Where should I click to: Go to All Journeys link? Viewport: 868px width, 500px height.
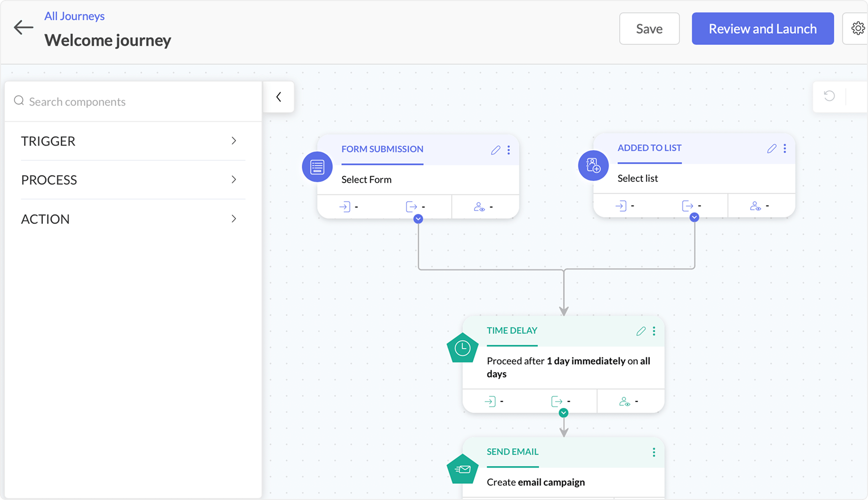[x=74, y=16]
